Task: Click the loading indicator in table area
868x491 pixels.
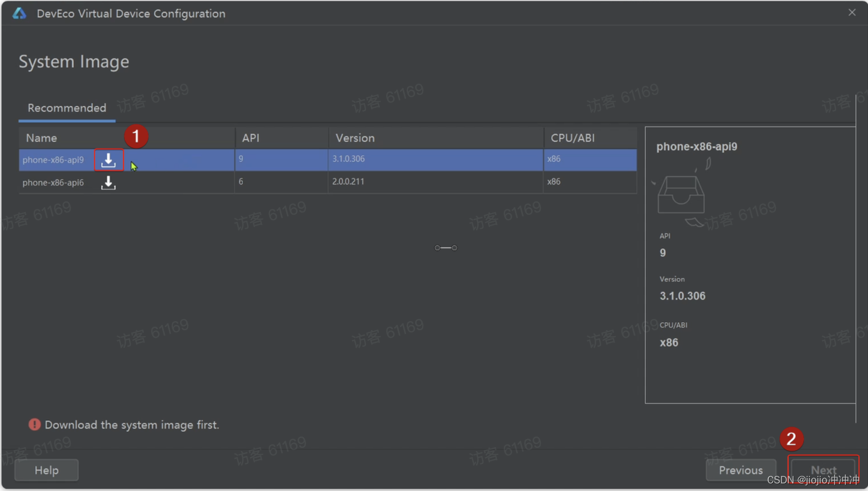Action: click(446, 248)
